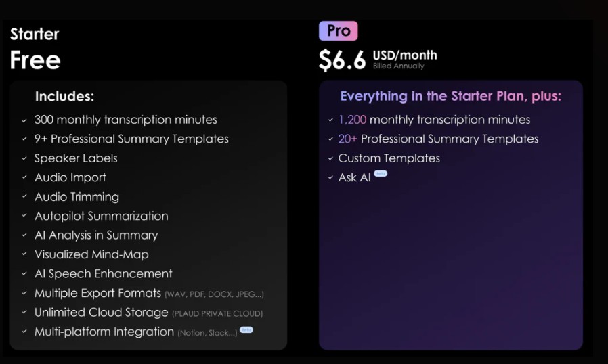Select the Starter plan heading
Viewport: 608px width, 364px height.
pyautogui.click(x=35, y=34)
